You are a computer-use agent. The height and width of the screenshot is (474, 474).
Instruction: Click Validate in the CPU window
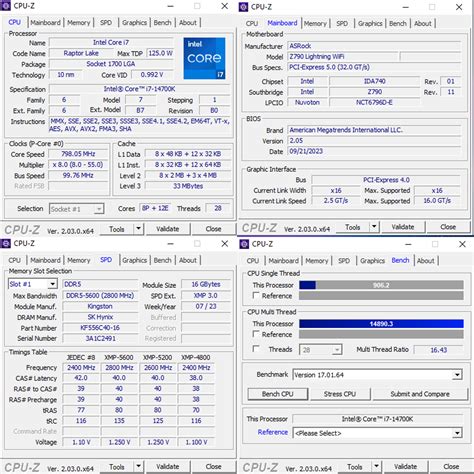168,229
